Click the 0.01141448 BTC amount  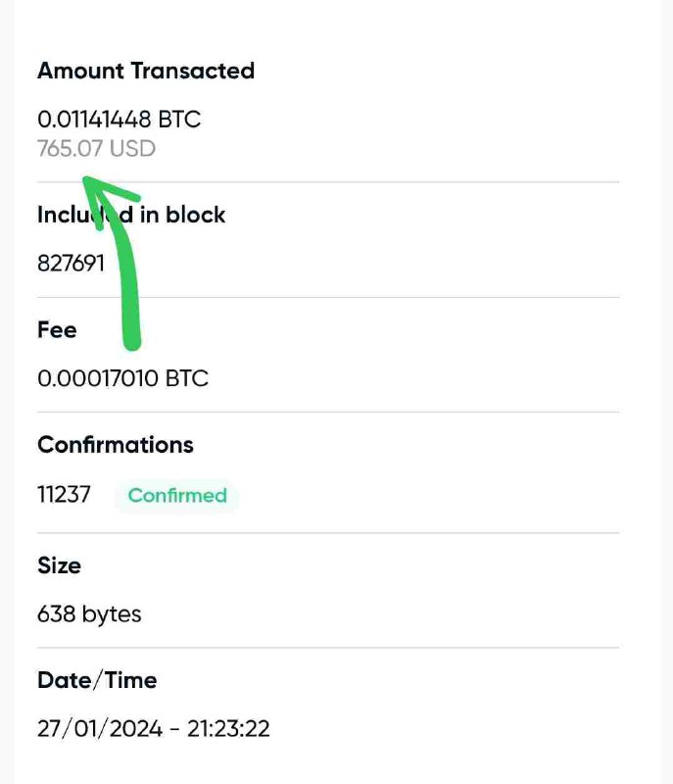coord(119,120)
